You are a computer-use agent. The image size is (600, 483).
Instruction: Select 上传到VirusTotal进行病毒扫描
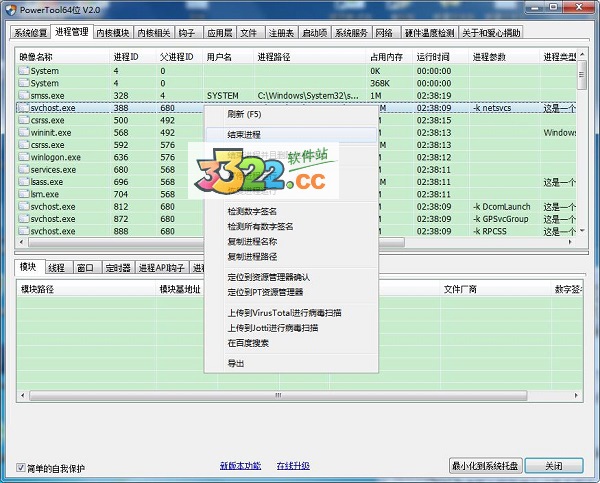click(292, 313)
